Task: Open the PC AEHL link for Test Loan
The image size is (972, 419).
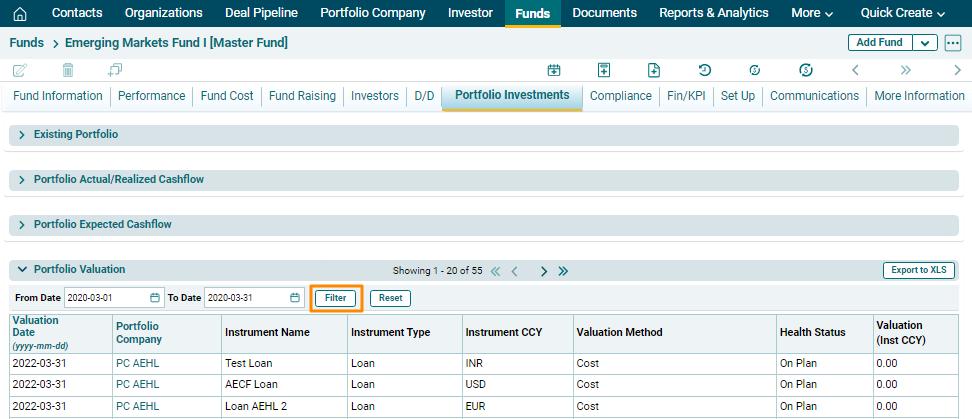Action: click(138, 364)
